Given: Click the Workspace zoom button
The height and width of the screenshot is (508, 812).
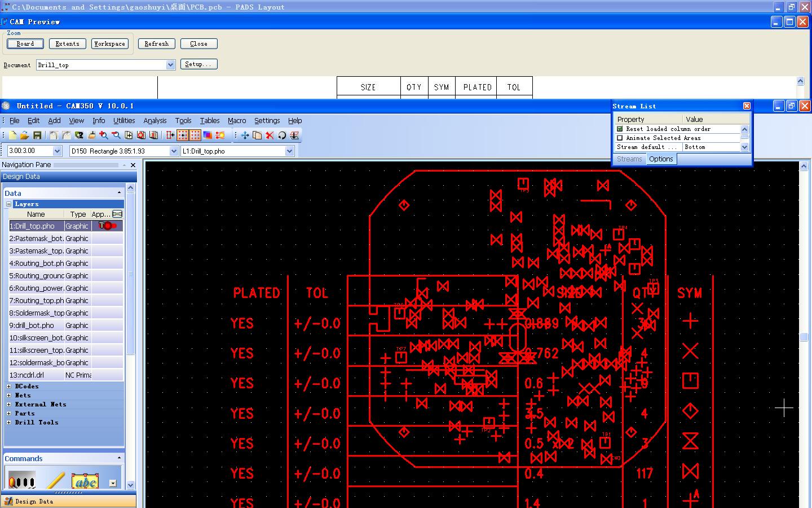Looking at the screenshot, I should [110, 43].
